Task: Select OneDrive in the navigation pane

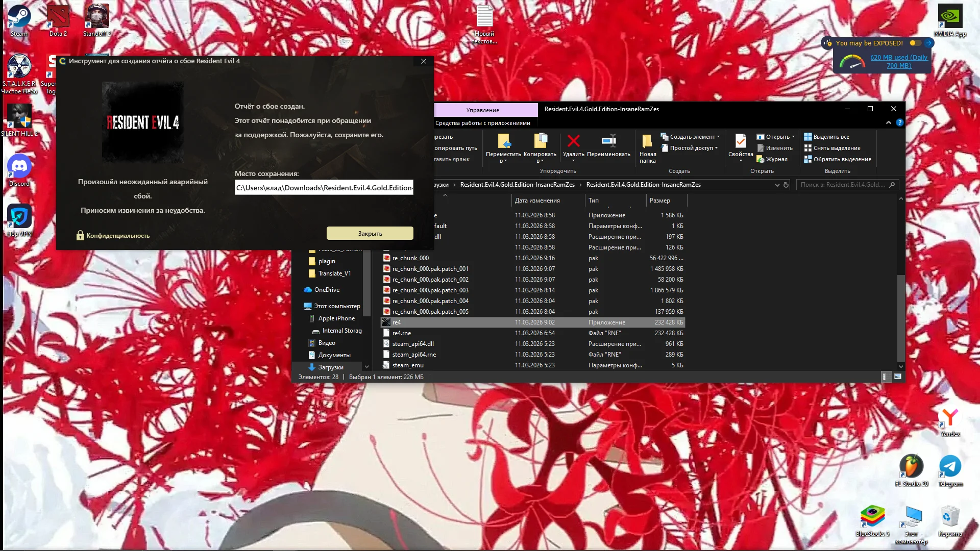Action: pos(327,290)
